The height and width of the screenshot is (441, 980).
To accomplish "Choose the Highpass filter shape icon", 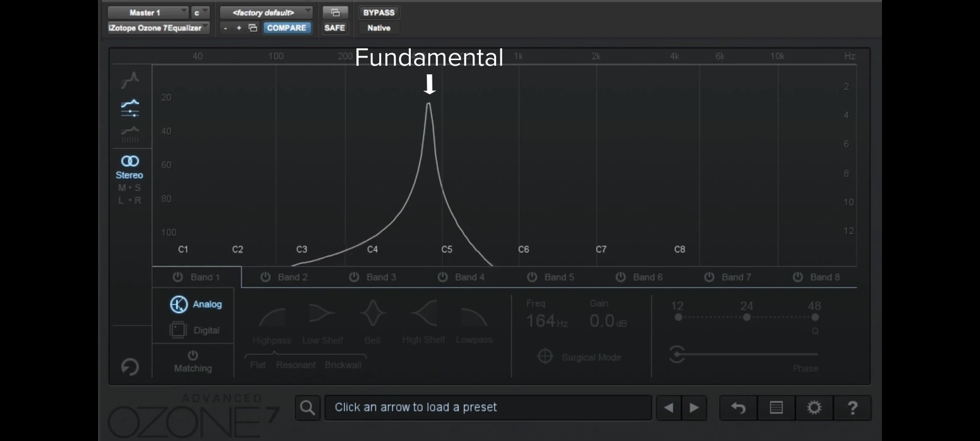I will 272,316.
